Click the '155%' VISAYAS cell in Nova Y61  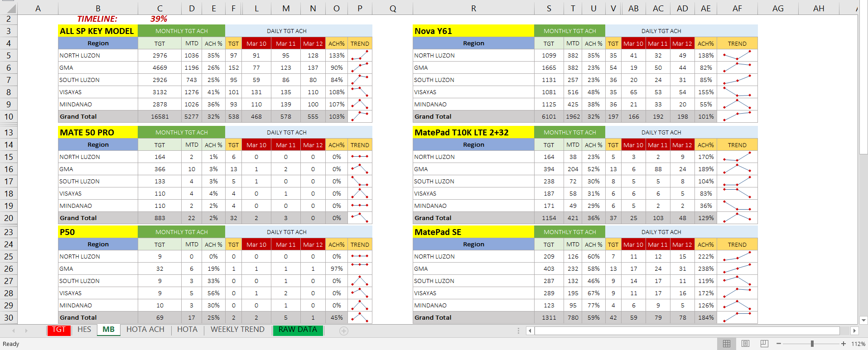pos(706,92)
